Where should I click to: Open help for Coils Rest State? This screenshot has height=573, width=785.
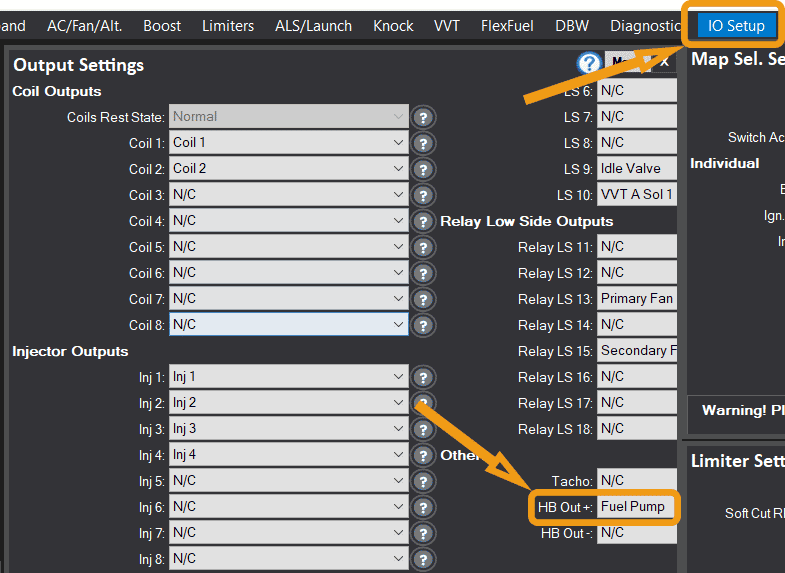point(423,117)
